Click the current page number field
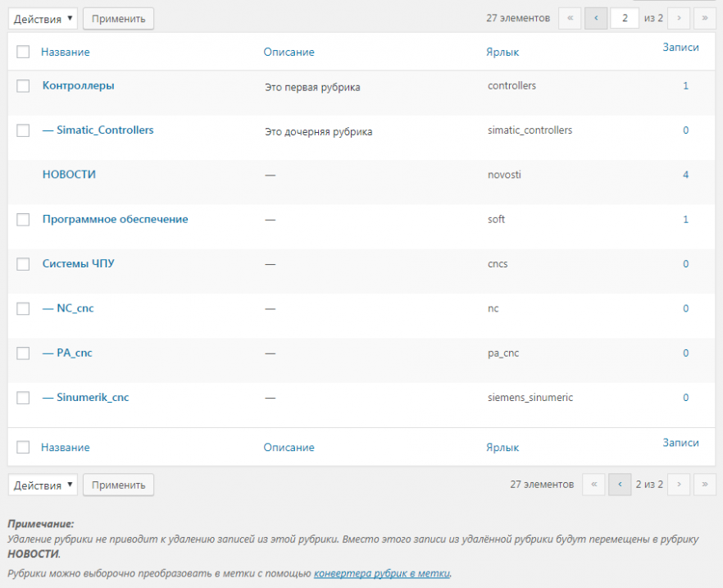 [x=625, y=18]
